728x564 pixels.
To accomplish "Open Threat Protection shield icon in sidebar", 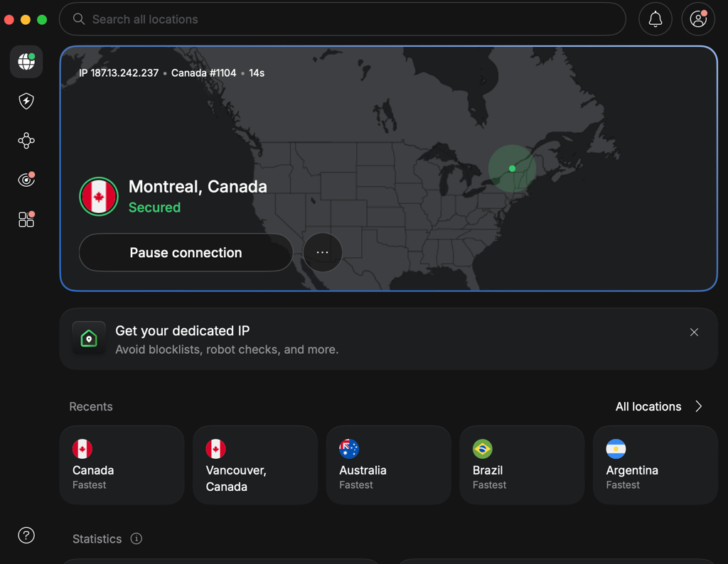I will point(26,101).
